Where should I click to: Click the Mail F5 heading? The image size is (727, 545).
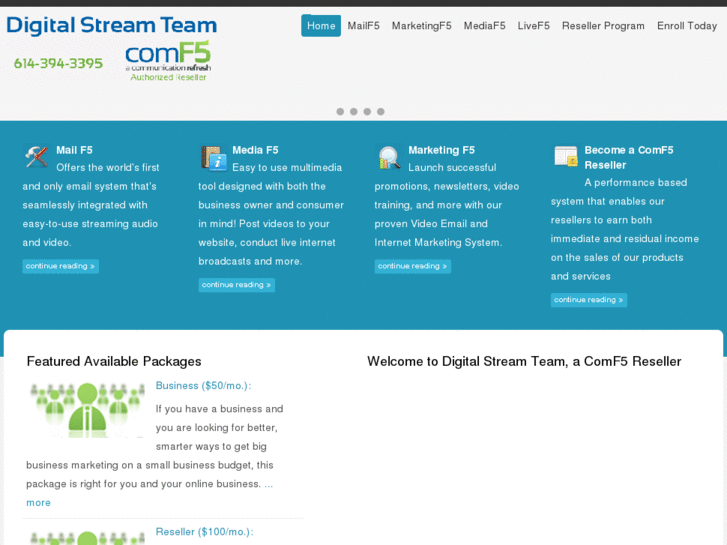[74, 150]
